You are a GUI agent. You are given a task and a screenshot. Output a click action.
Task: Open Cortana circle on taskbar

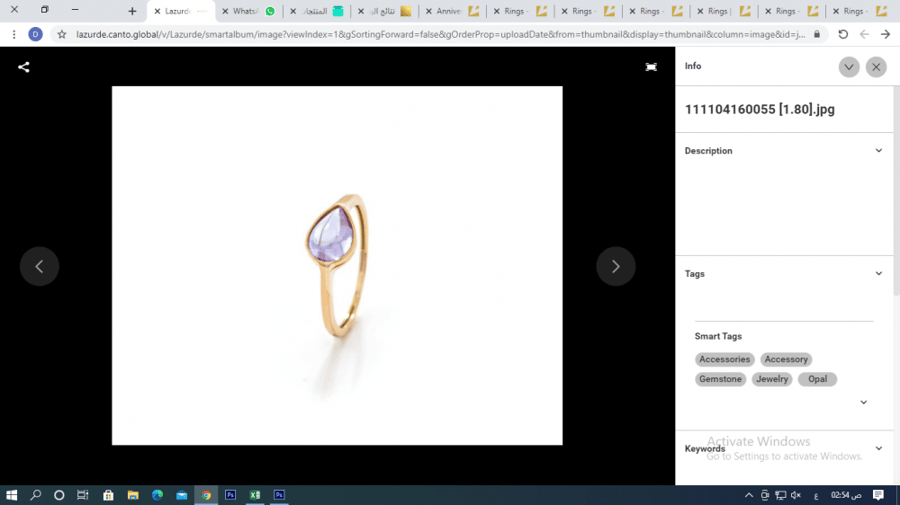point(59,495)
